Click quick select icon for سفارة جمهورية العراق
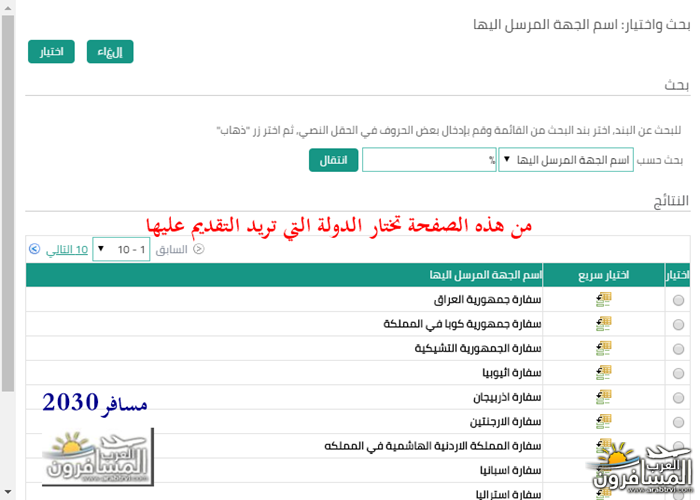The image size is (700, 500). (x=603, y=300)
